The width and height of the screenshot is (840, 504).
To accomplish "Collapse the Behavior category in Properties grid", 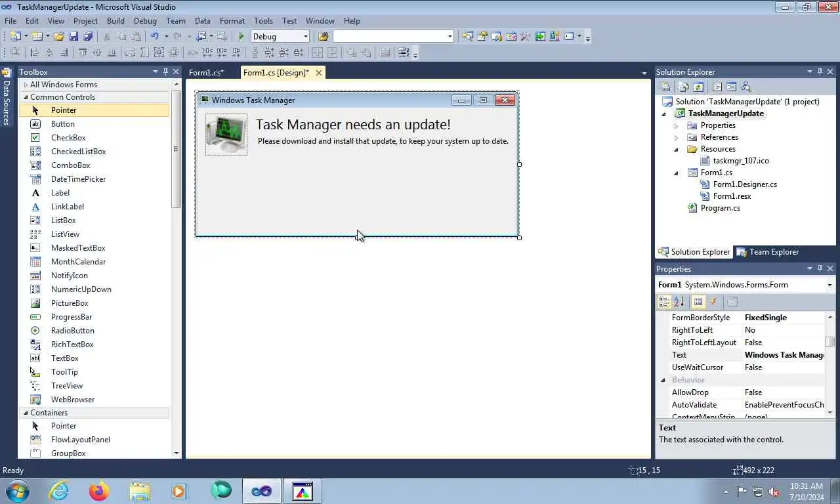I will (x=663, y=380).
